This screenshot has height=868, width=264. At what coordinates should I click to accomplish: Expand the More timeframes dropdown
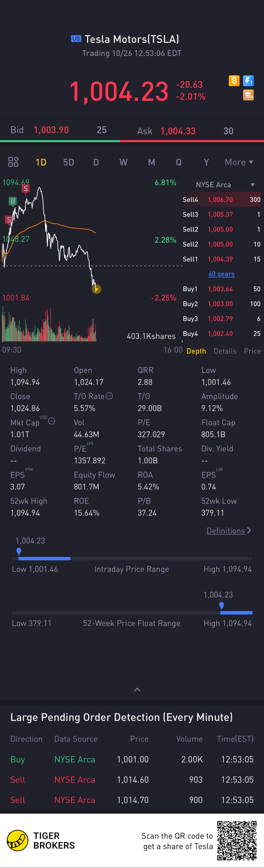[239, 162]
